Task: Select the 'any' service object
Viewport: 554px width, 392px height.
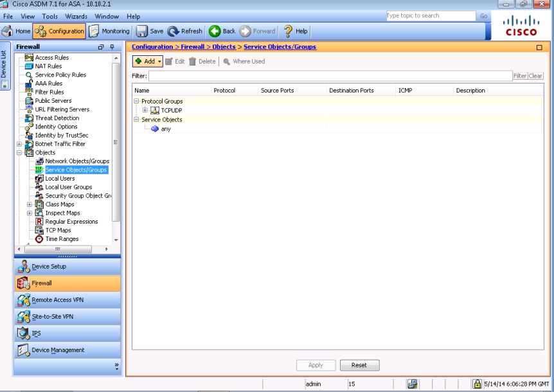Action: click(166, 129)
